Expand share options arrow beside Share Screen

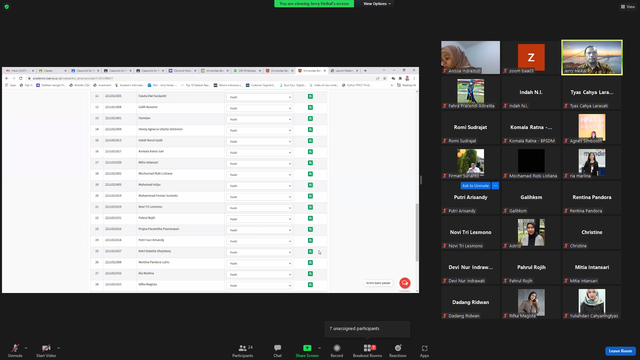319,348
